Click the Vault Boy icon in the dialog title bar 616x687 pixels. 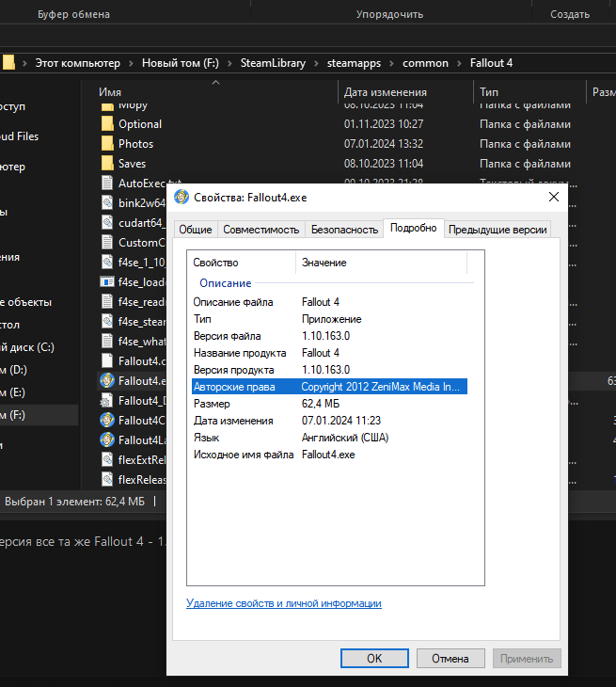(x=182, y=198)
